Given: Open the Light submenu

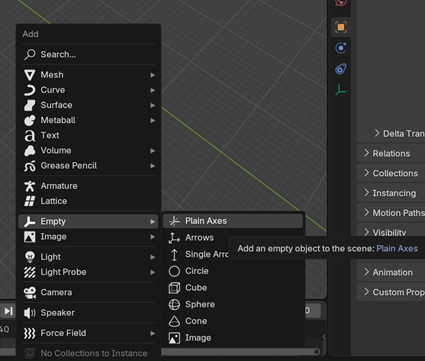Looking at the screenshot, I should pos(88,257).
